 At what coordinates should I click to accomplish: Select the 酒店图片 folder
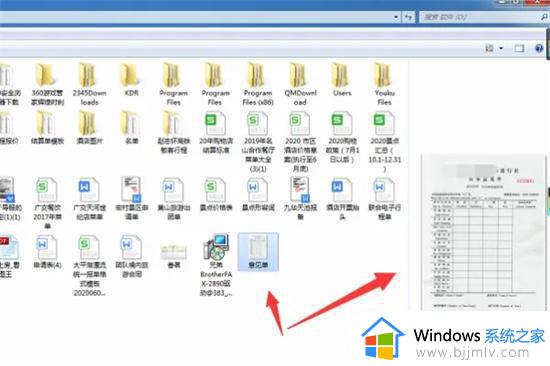click(89, 128)
